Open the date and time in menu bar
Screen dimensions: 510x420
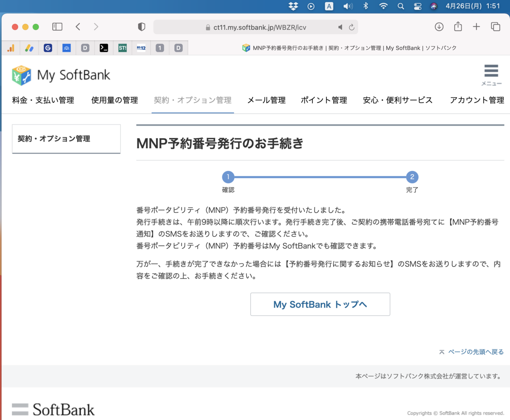tap(473, 6)
